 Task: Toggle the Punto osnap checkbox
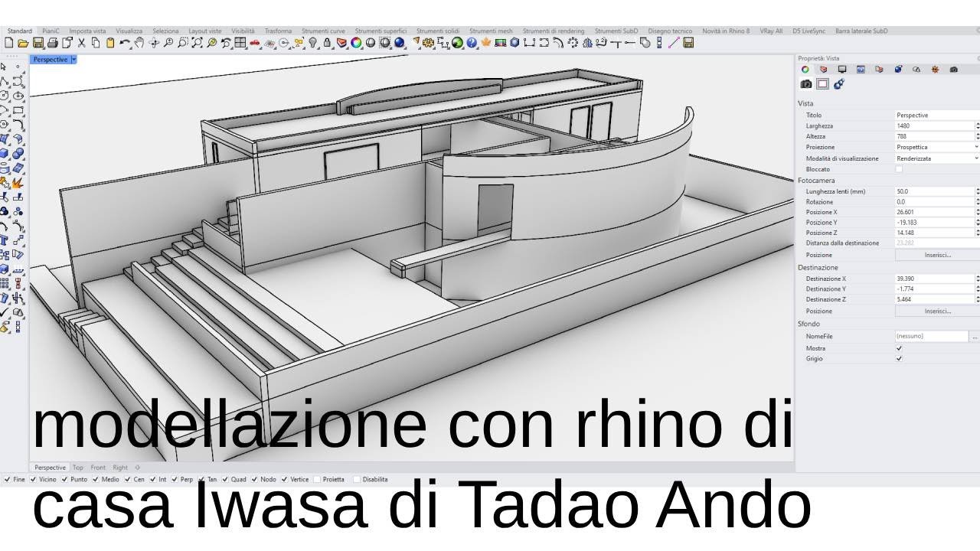click(64, 479)
